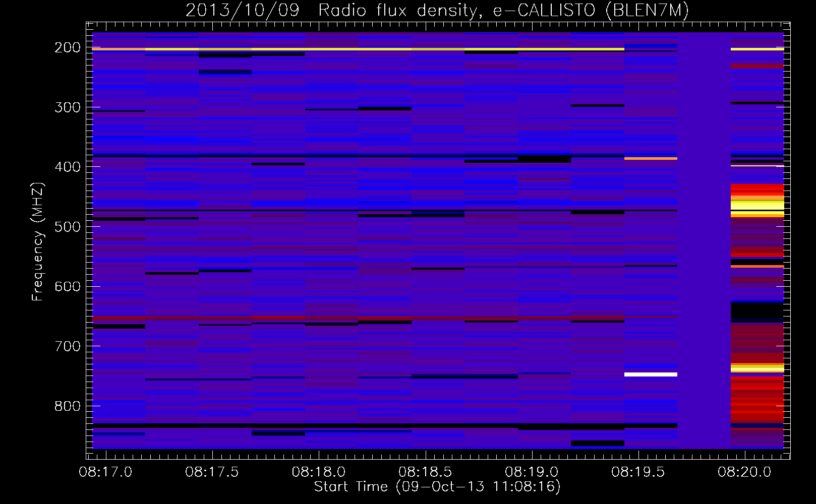Click the '08:19.0' time tick label
Screen dimensions: 816x504
(x=532, y=472)
